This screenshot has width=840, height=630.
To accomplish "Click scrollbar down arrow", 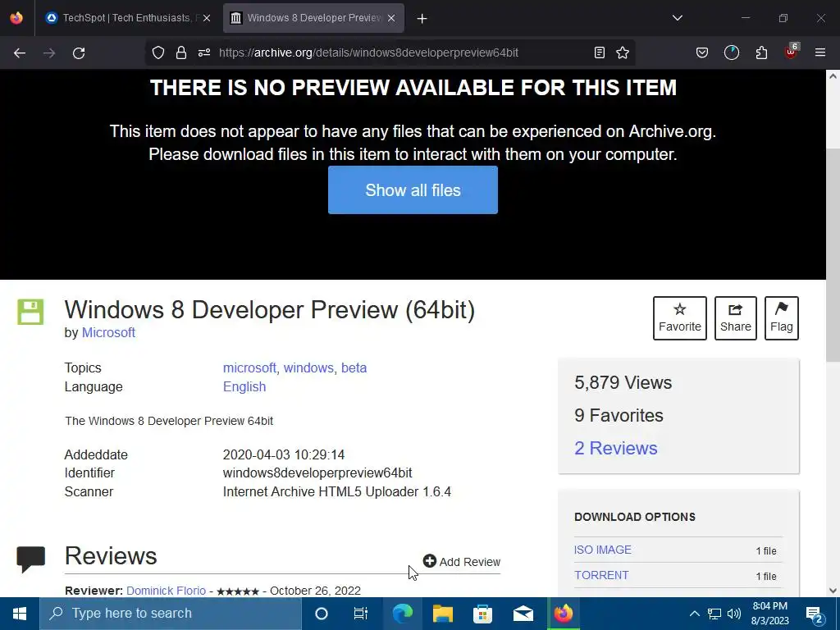I will point(833,591).
